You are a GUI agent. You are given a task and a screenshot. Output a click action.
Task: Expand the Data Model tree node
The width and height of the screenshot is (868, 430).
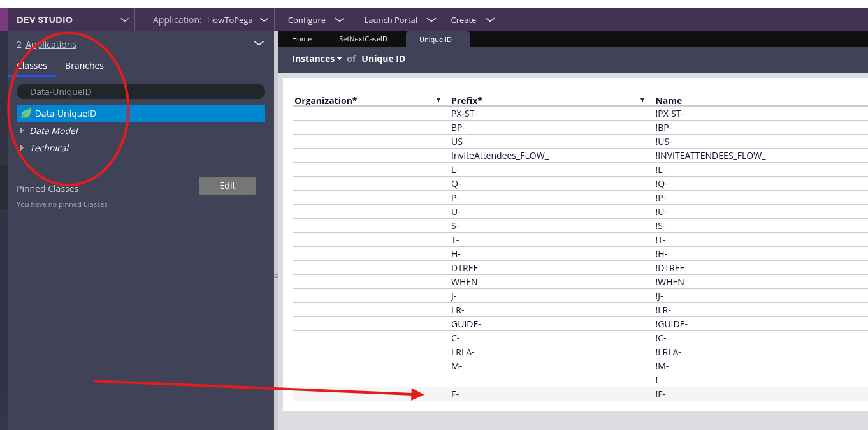pyautogui.click(x=22, y=131)
